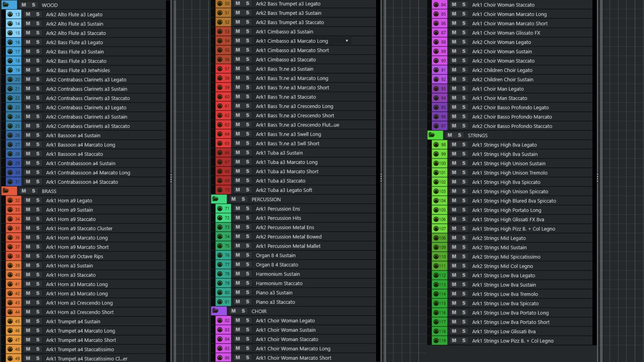This screenshot has width=644, height=362.
Task: Click the instrument icon of Harmonium Staccato
Action: click(x=220, y=283)
